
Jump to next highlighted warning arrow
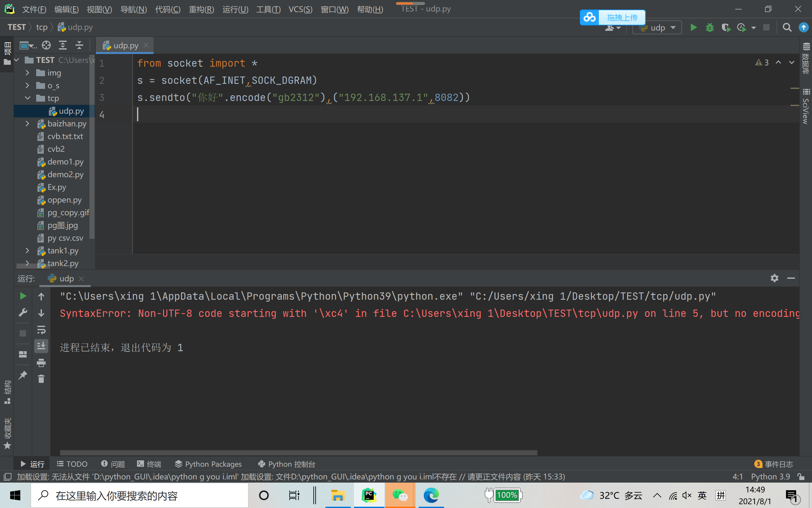point(791,63)
